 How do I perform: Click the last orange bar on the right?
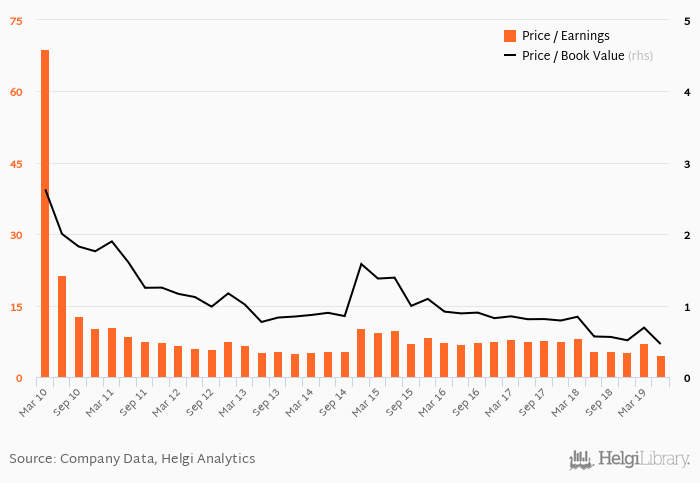[x=661, y=367]
